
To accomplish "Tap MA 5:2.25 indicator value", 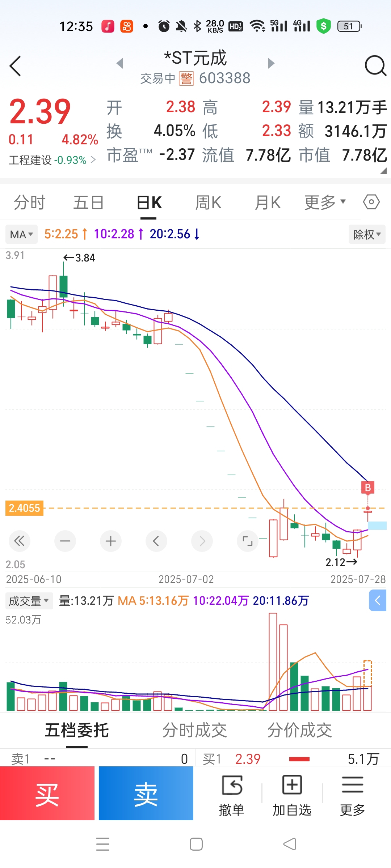I will (66, 234).
